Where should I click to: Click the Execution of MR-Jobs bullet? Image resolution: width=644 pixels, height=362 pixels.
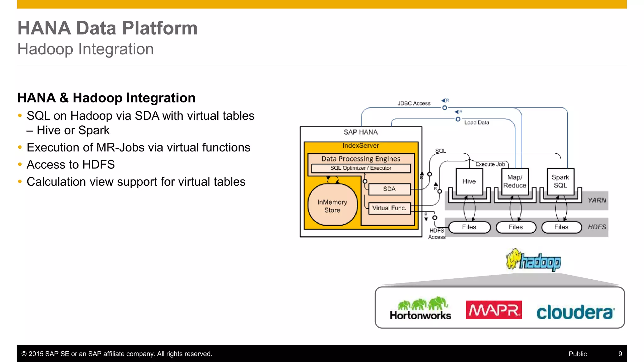tap(138, 147)
